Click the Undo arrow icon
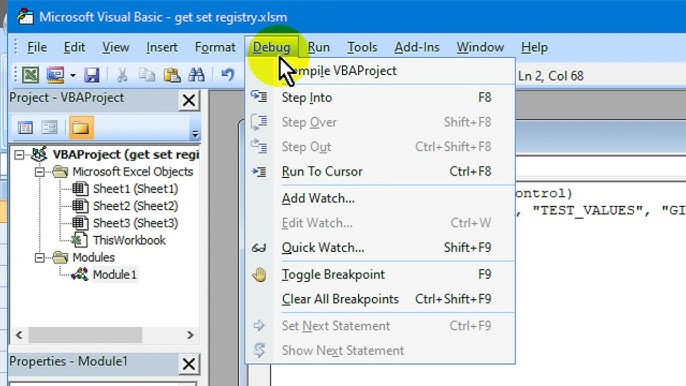 point(228,75)
